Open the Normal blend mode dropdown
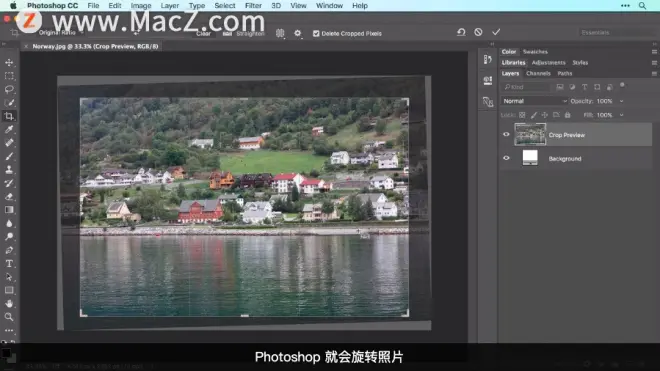This screenshot has height=371, width=660. pyautogui.click(x=535, y=101)
